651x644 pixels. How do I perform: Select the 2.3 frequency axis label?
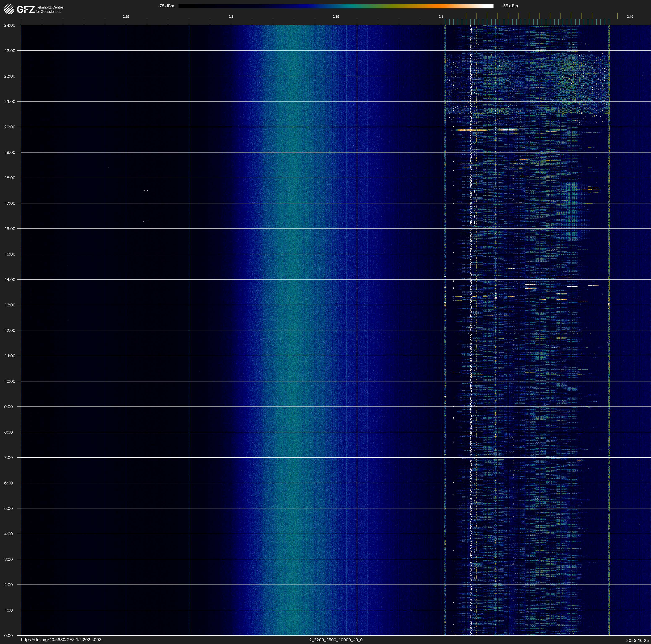(231, 17)
